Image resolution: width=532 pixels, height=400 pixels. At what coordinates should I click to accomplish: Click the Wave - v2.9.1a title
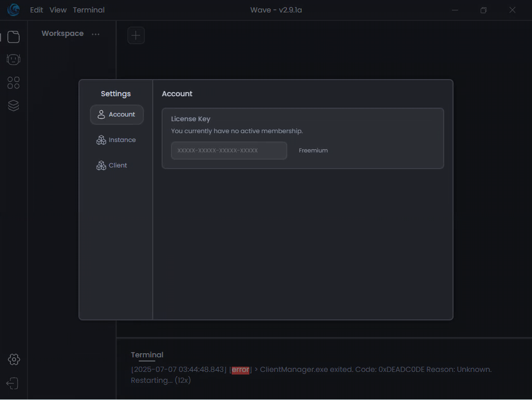coord(276,10)
